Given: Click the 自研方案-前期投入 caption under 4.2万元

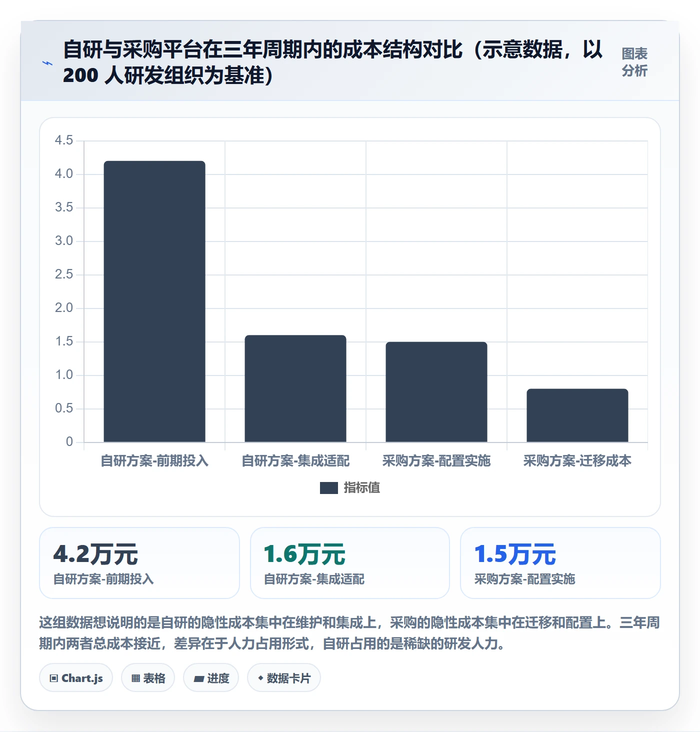Looking at the screenshot, I should 103,579.
